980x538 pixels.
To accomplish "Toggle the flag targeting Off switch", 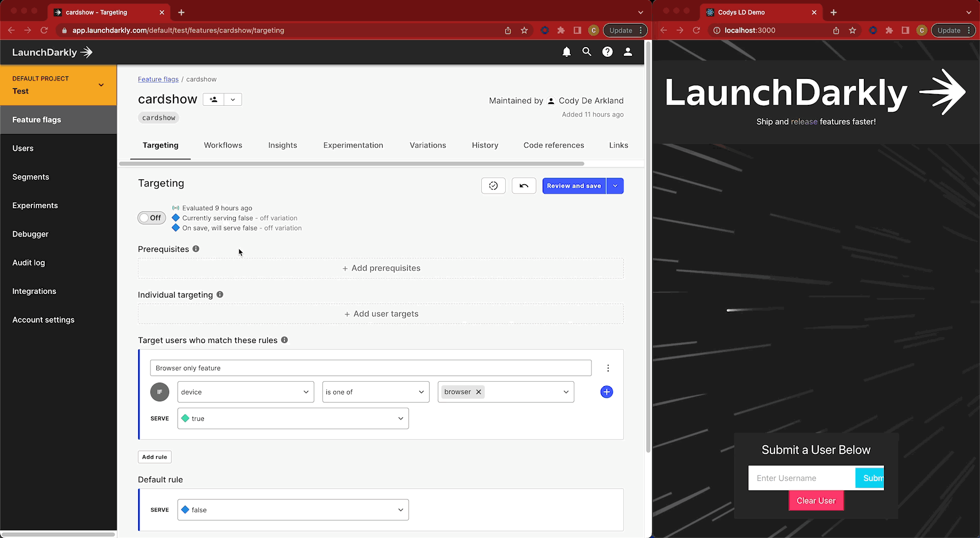I will 151,218.
